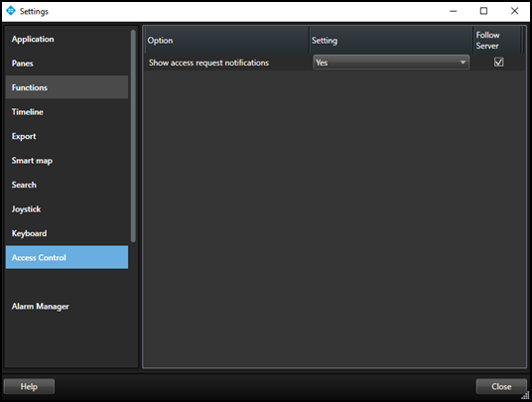Click the Help button
Viewport: 532px width, 402px height.
click(29, 386)
